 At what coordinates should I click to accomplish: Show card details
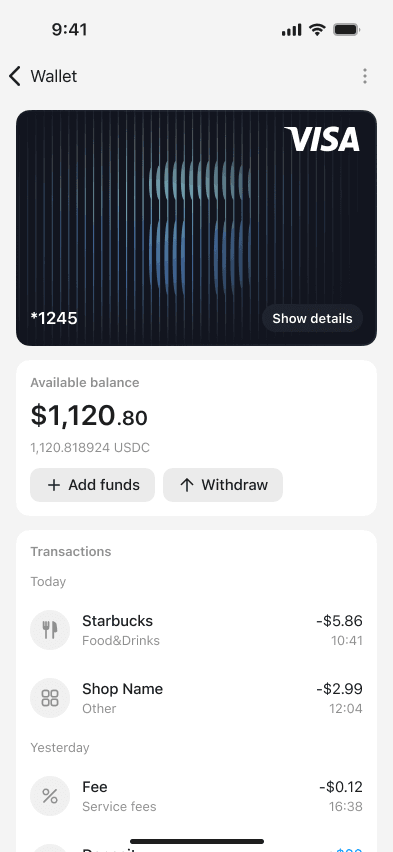tap(312, 318)
